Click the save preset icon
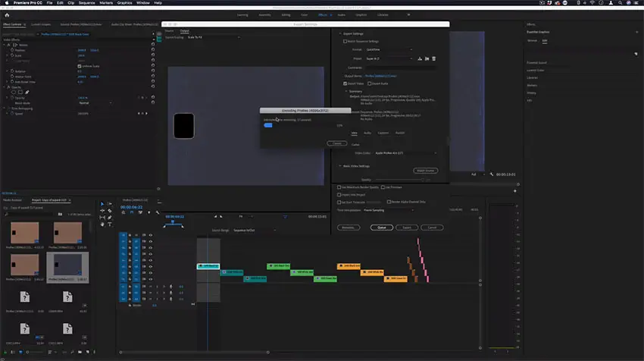The width and height of the screenshot is (644, 361). (420, 59)
